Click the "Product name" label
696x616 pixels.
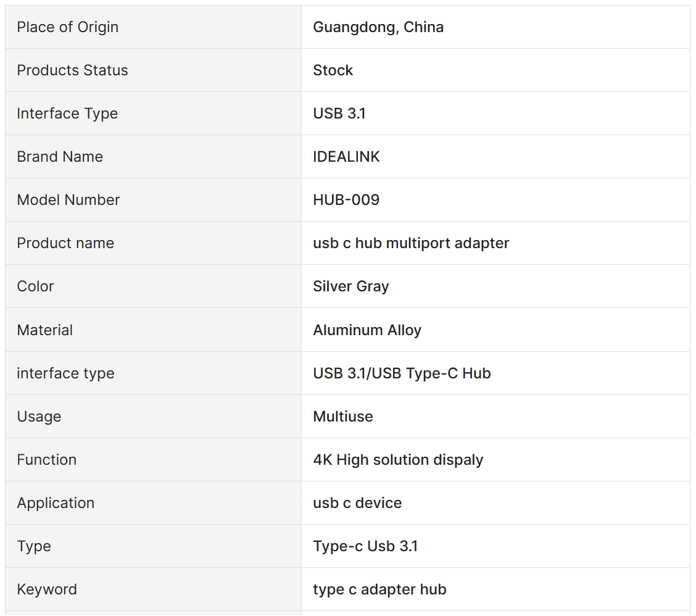tap(65, 243)
